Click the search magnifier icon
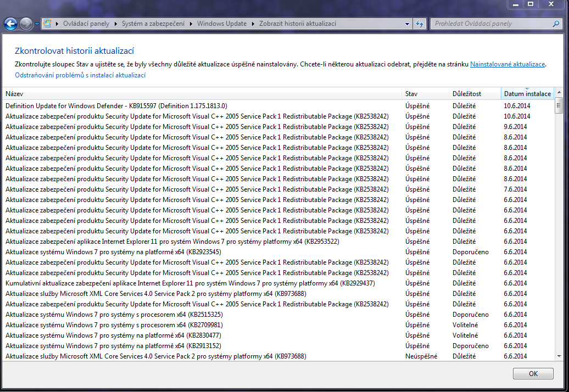 [556, 24]
